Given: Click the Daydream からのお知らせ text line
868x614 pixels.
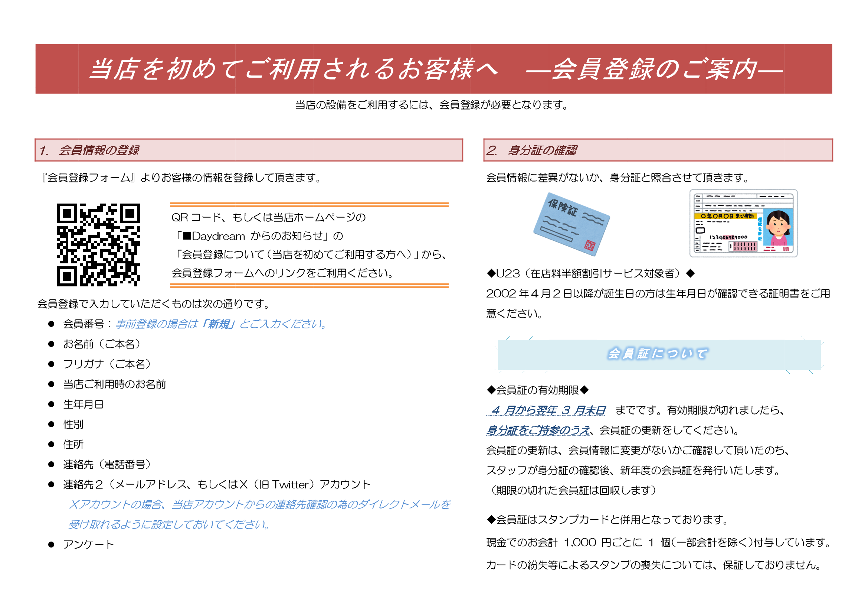Looking at the screenshot, I should 259,236.
